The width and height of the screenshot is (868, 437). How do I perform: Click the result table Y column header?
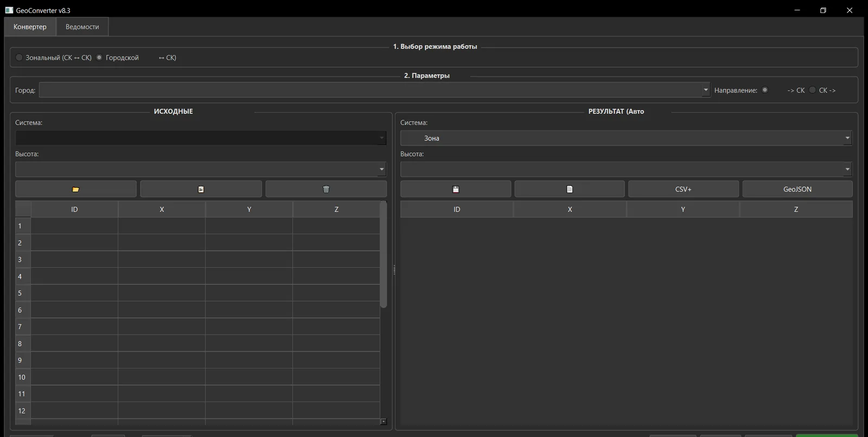click(x=683, y=209)
